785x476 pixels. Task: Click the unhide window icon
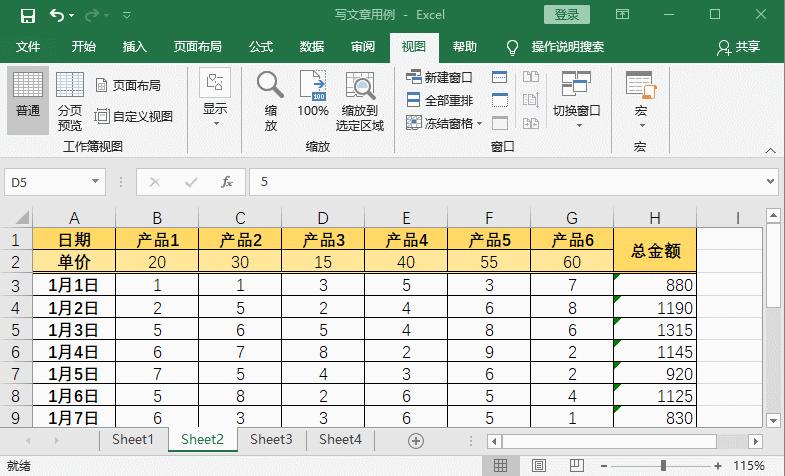click(500, 123)
